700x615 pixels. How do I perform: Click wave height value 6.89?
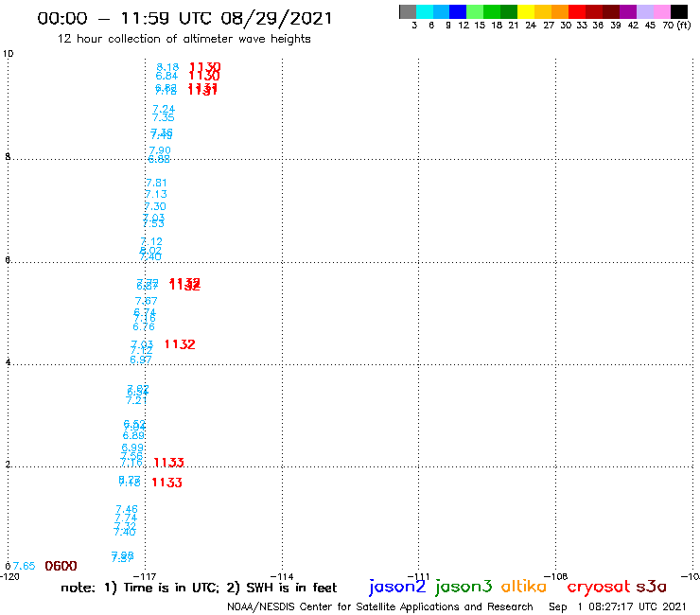click(x=133, y=435)
